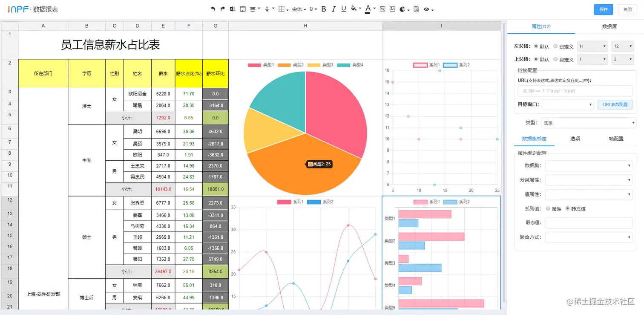Open the horizontal alignment options

click(x=255, y=9)
